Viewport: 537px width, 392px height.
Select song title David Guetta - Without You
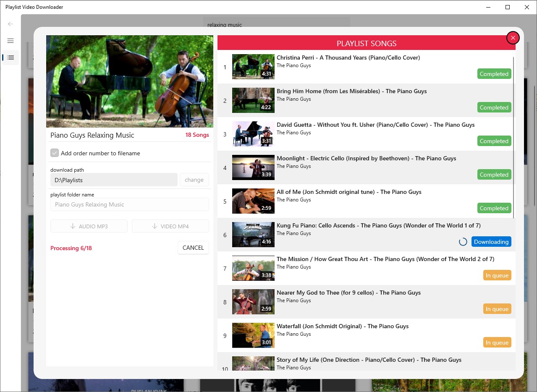click(x=375, y=125)
